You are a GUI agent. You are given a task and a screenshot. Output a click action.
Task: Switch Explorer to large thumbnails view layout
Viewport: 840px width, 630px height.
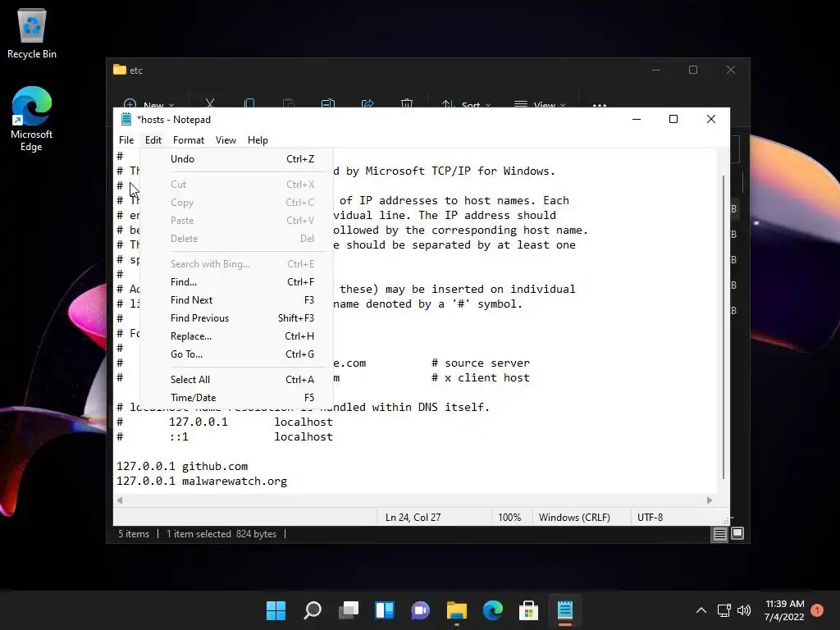737,533
